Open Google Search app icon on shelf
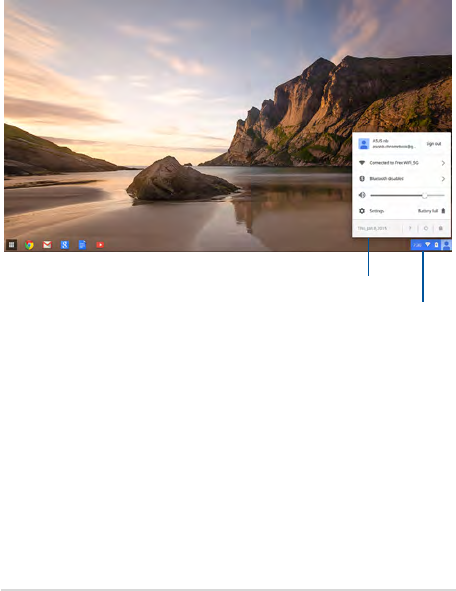Image resolution: width=456 pixels, height=591 pixels. click(64, 245)
